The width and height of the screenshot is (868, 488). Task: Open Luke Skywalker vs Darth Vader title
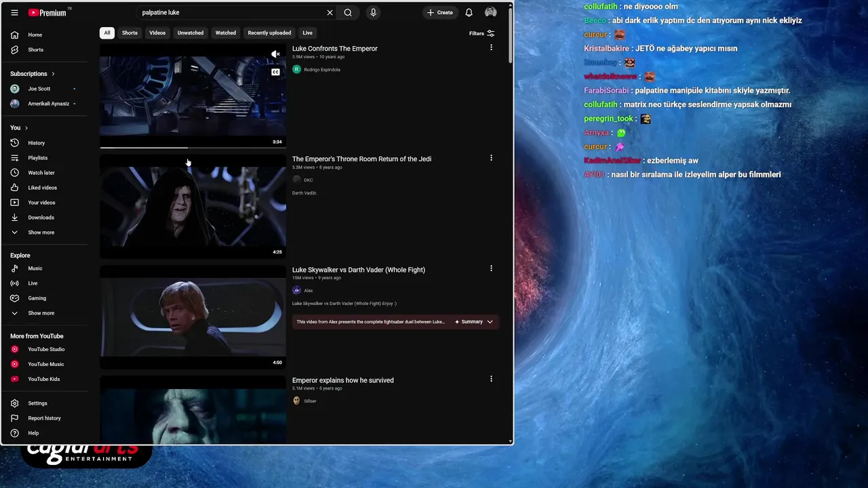(359, 270)
